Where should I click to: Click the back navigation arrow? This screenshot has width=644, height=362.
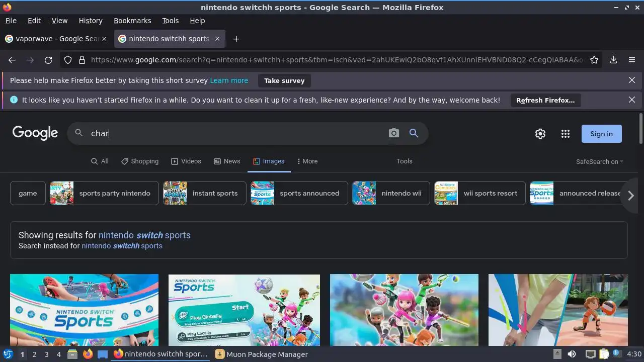[x=12, y=60]
